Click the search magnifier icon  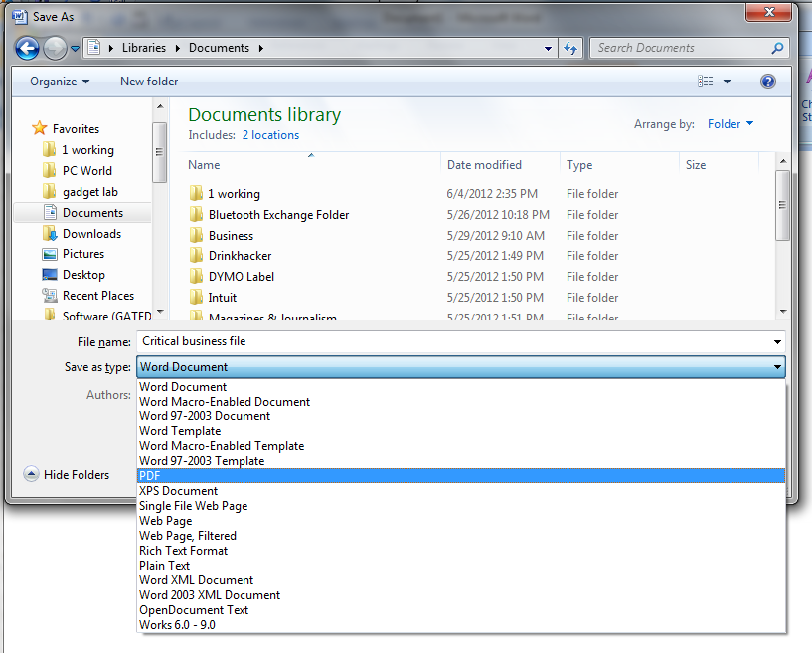(x=777, y=48)
